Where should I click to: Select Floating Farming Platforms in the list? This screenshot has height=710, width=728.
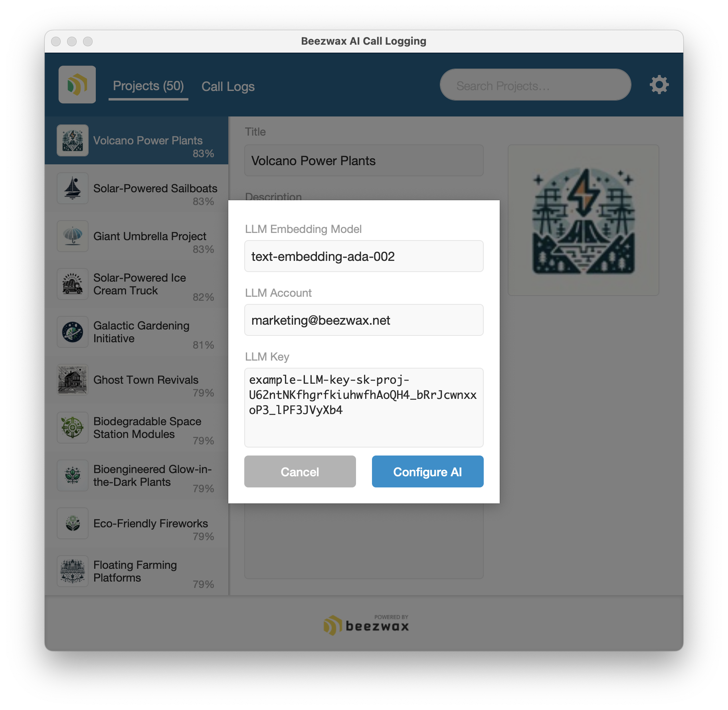coord(136,571)
